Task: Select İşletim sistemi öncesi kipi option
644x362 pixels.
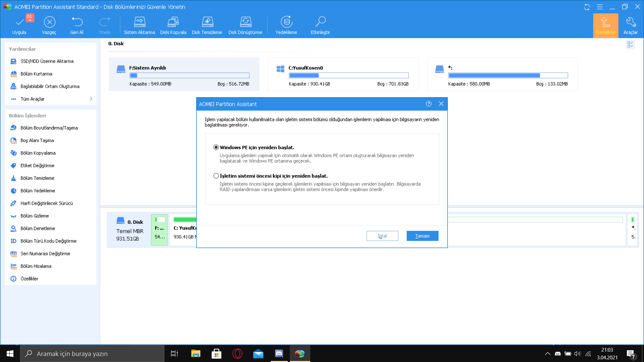Action: (x=216, y=176)
